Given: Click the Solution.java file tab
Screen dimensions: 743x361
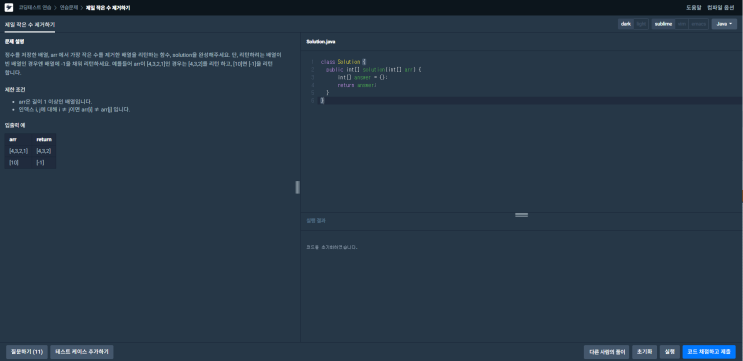Looking at the screenshot, I should (321, 42).
